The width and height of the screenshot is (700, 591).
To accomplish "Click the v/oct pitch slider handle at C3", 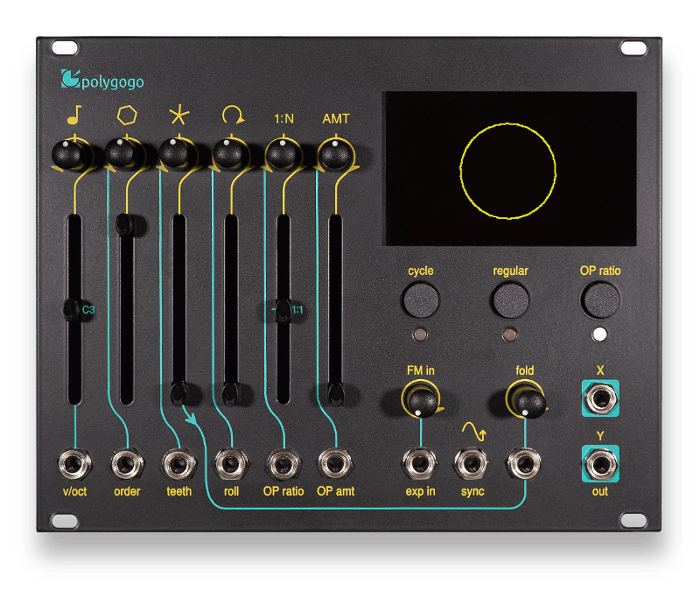I will click(x=71, y=310).
